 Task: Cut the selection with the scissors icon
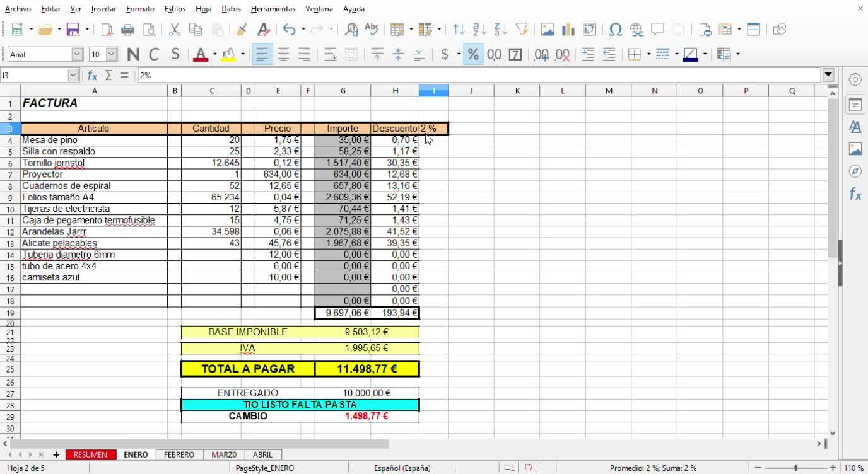(175, 30)
